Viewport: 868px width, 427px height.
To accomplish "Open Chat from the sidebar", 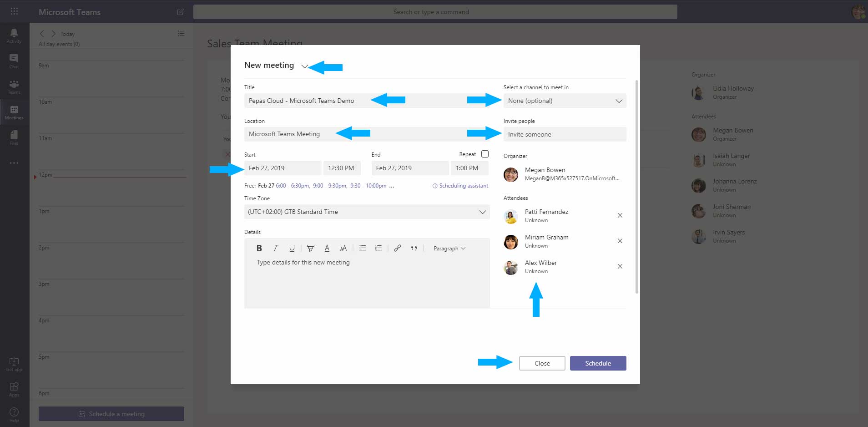I will 14,61.
